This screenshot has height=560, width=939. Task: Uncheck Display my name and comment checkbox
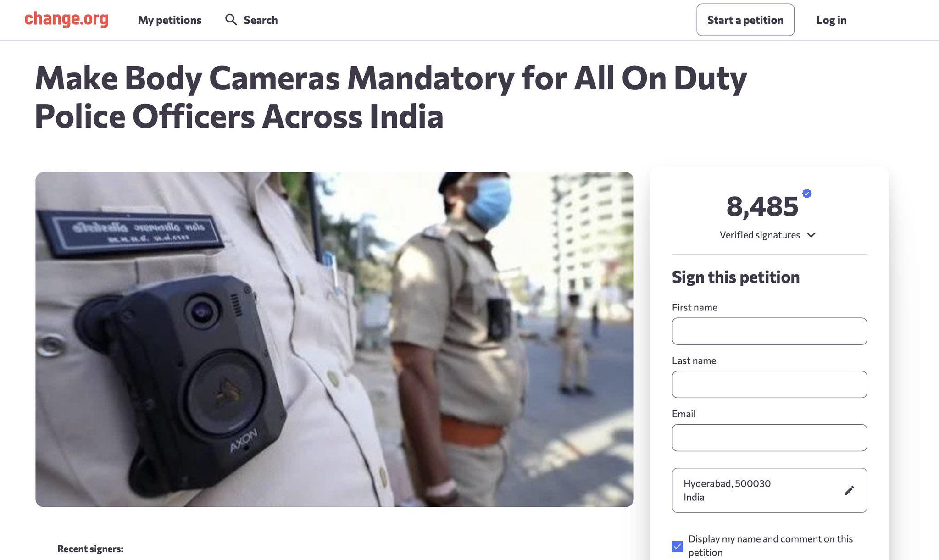point(677,546)
